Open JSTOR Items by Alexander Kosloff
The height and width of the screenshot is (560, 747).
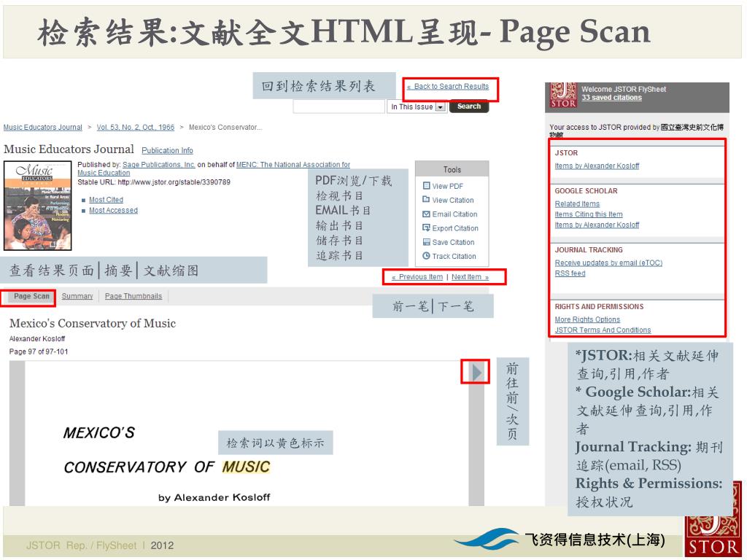tap(597, 166)
